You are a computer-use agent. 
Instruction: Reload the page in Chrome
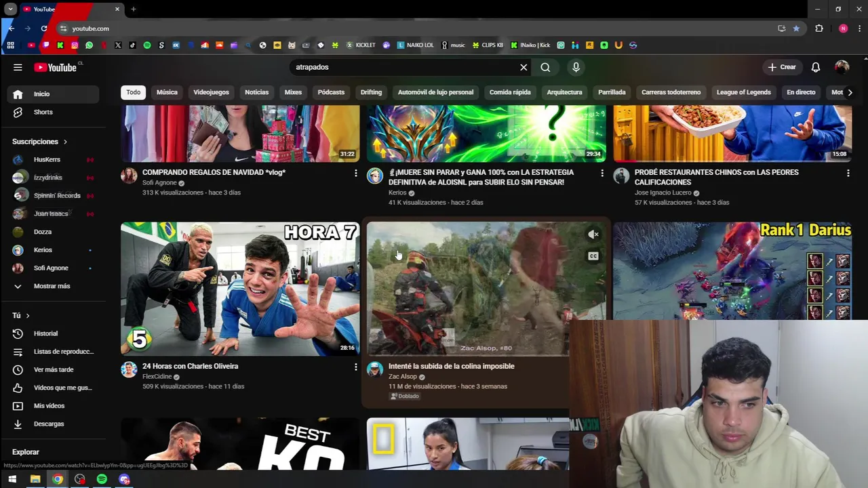[x=44, y=28]
